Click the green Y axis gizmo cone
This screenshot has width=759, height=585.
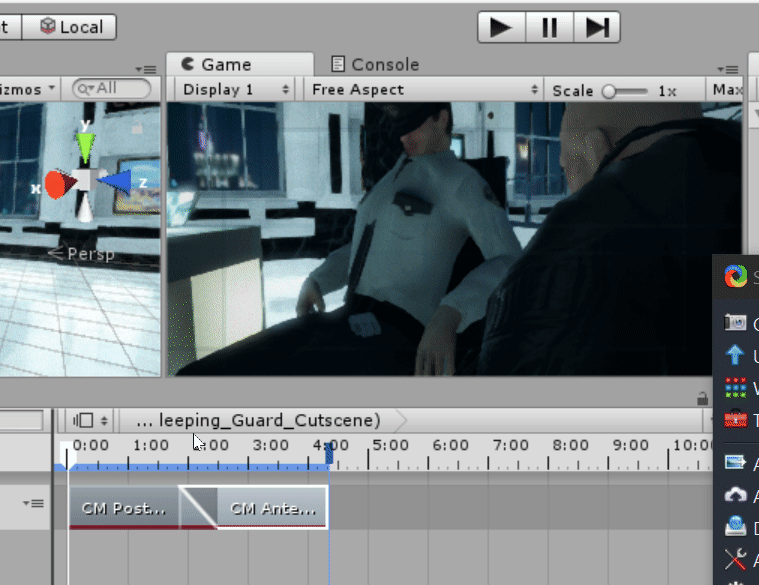click(x=86, y=146)
